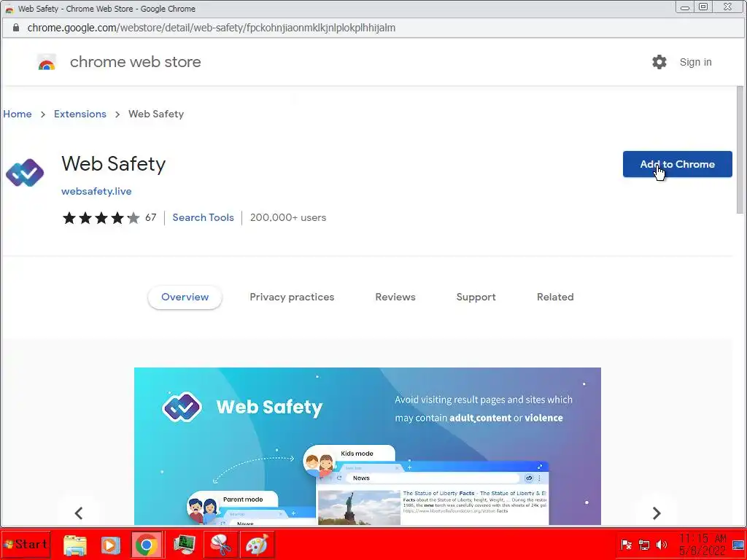This screenshot has width=747, height=560.
Task: Open Windows Media Player from taskbar
Action: [x=110, y=544]
